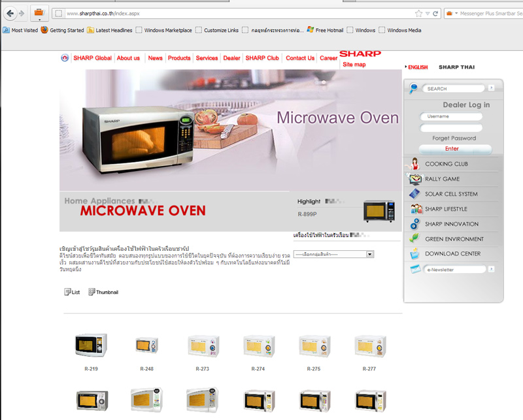
Task: Open the R-273 microwave thumbnail
Action: pos(203,347)
